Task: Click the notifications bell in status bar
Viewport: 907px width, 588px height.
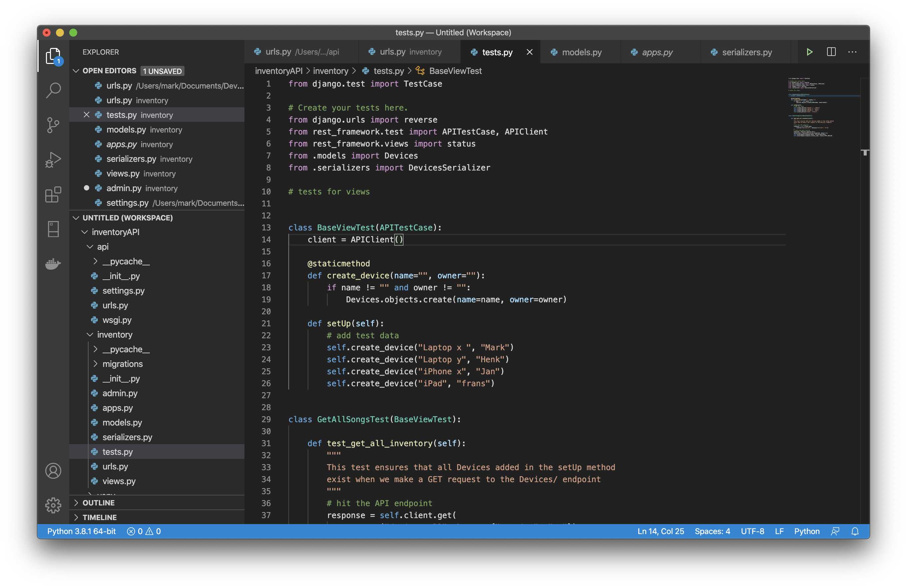Action: [855, 531]
